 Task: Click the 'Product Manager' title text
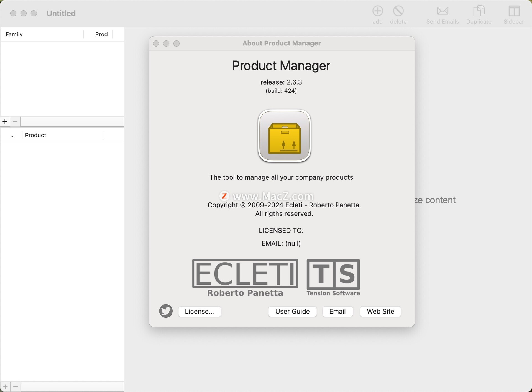(x=281, y=66)
